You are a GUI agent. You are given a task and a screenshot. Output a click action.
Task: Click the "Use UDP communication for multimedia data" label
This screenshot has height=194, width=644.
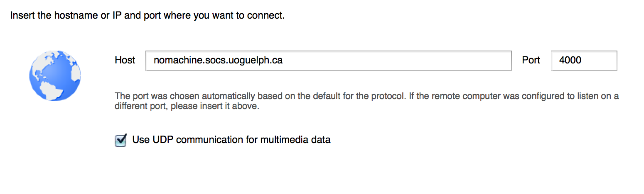[x=231, y=140]
